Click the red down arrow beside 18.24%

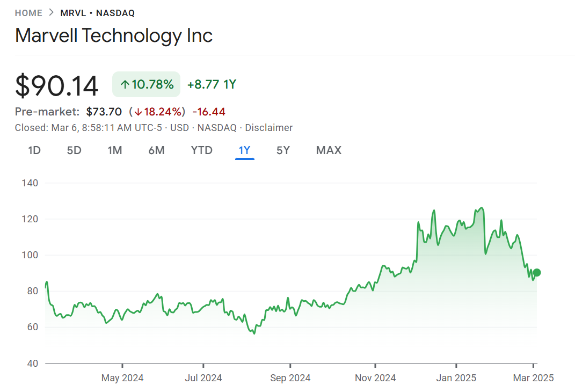point(138,112)
